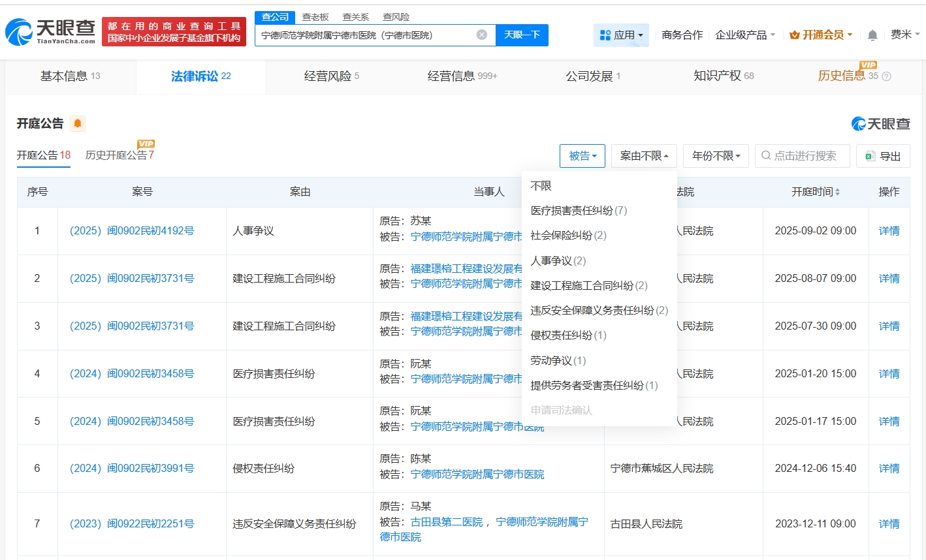
Task: Open the 应用 grid menu
Action: tap(621, 35)
